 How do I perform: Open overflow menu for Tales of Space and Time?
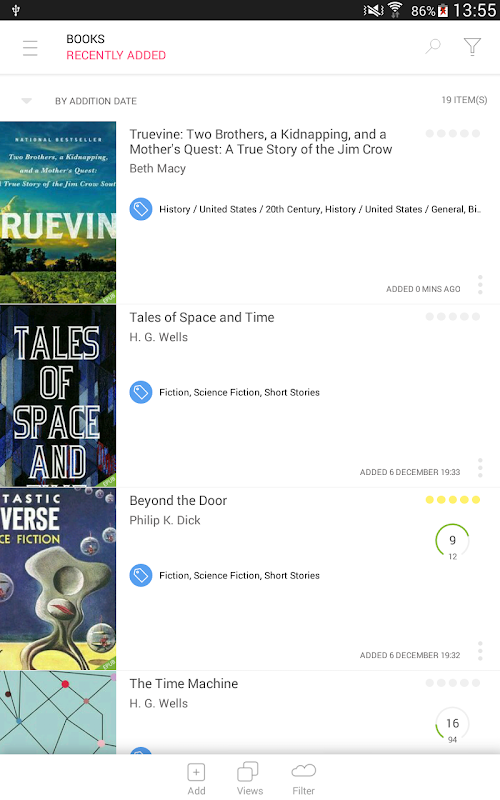click(480, 467)
